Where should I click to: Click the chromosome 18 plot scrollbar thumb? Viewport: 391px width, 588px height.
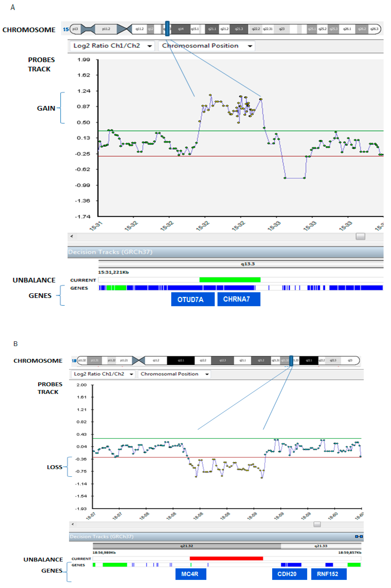point(317,524)
